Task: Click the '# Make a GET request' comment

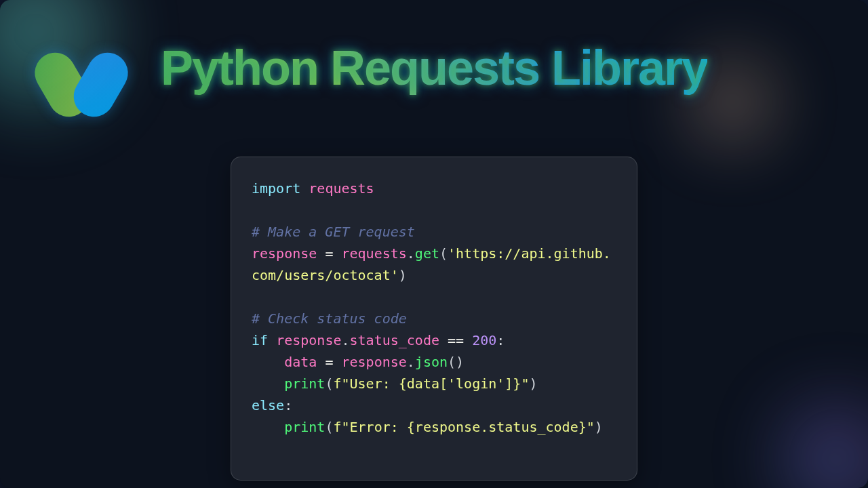Action: click(333, 232)
